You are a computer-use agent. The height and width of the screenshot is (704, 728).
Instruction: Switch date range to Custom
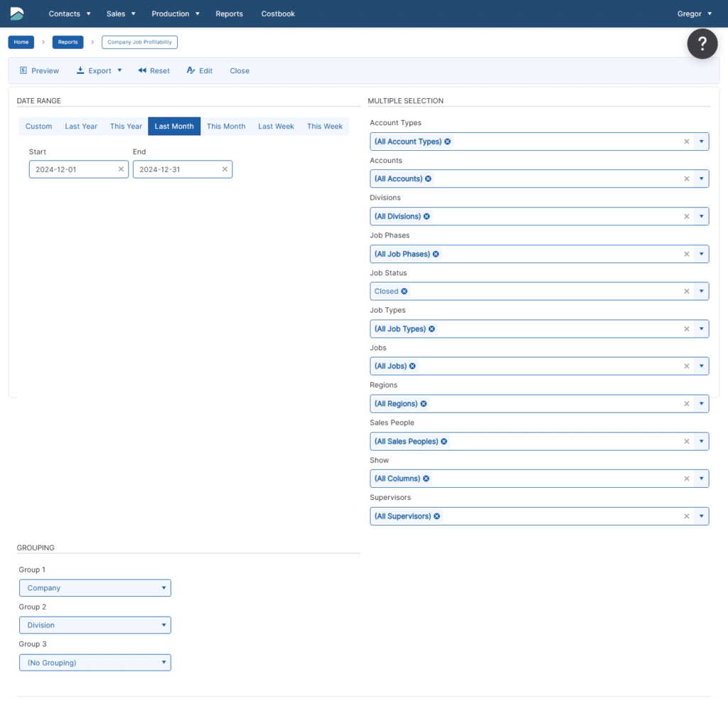pos(38,127)
